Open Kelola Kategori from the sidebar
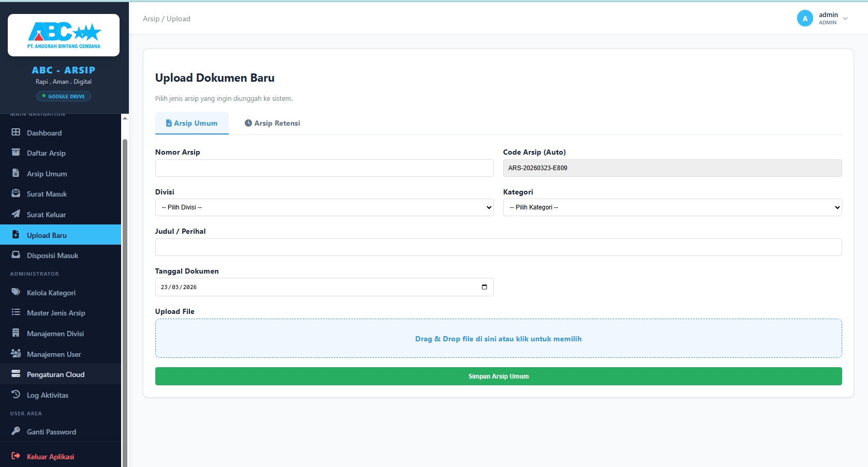The image size is (868, 467). pyautogui.click(x=61, y=293)
